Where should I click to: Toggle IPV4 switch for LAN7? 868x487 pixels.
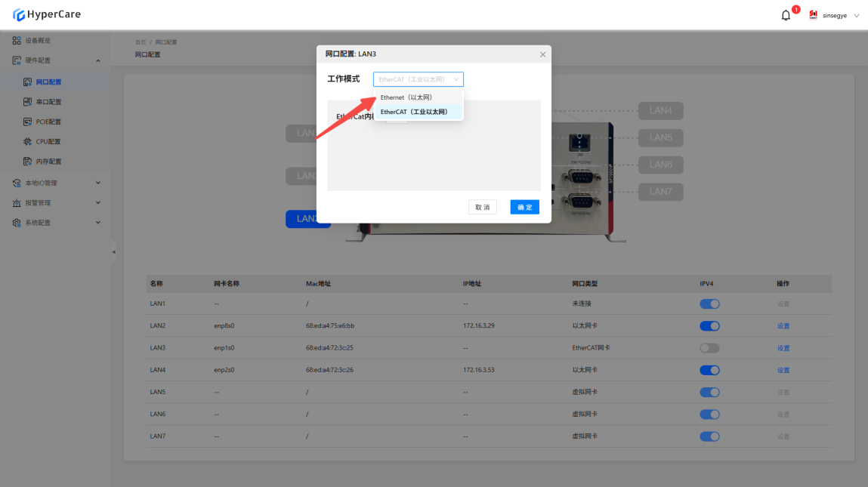(x=709, y=436)
